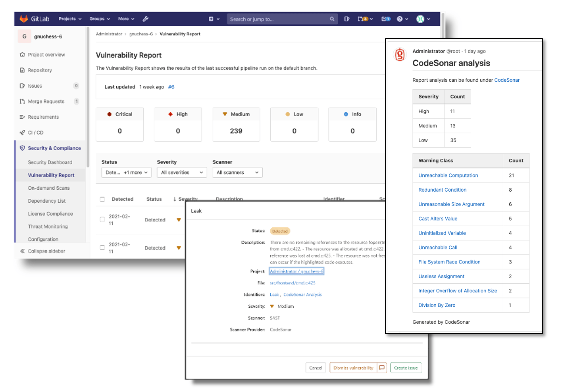Open the assigned issues icon with blue badge
This screenshot has height=392, width=562.
[x=385, y=19]
